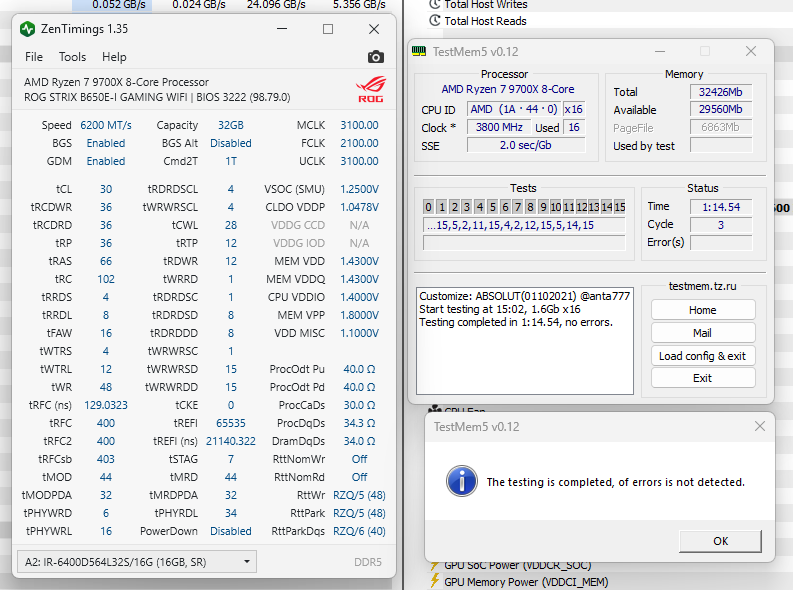Click the FCLK 2100.00 value
This screenshot has width=793, height=590.
(359, 143)
